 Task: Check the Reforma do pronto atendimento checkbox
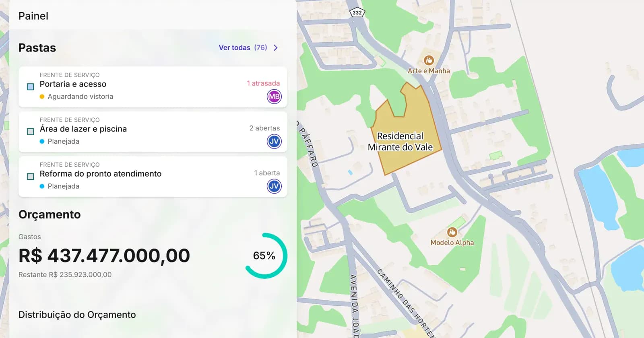pos(30,176)
